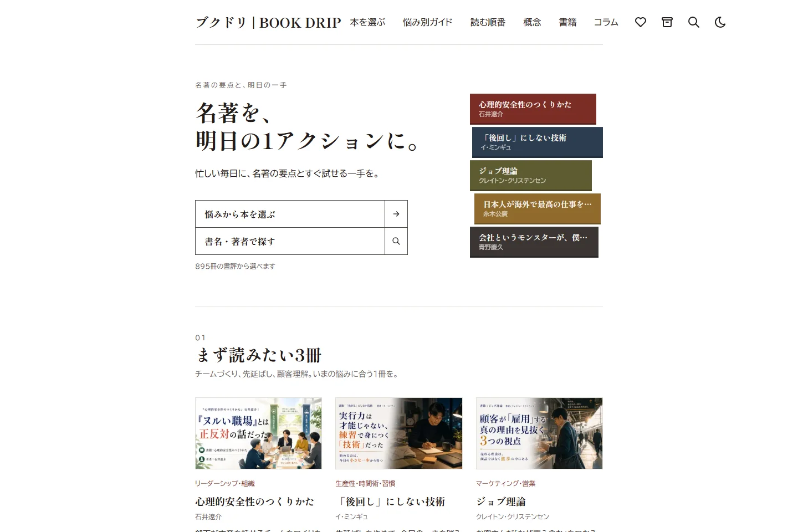Open the 実行力は才能じゃない thumbnail image

click(398, 433)
